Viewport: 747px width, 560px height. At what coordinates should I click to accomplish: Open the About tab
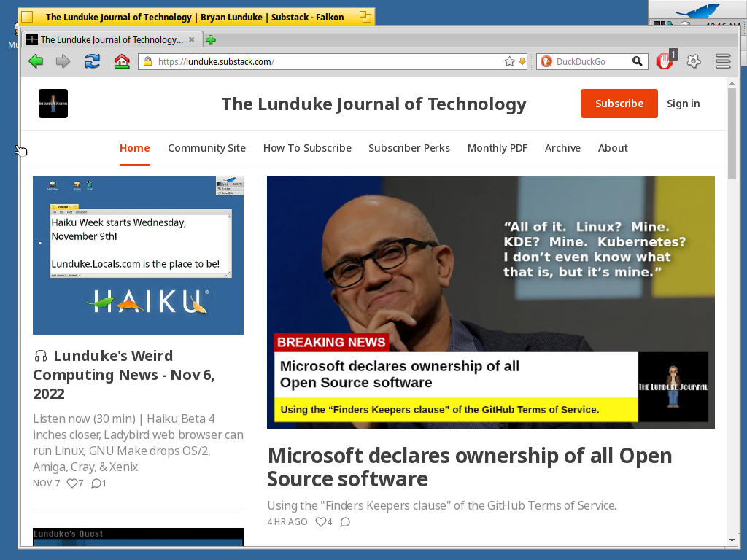pyautogui.click(x=613, y=148)
